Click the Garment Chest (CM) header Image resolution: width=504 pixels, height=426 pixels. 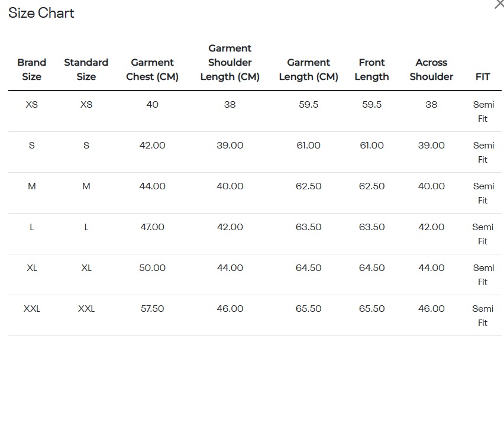152,69
